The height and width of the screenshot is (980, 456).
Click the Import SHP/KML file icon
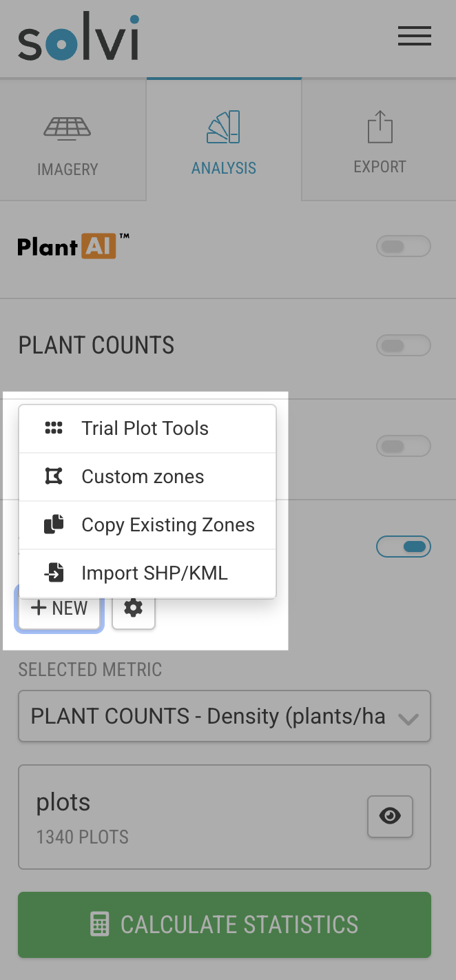[x=54, y=573]
